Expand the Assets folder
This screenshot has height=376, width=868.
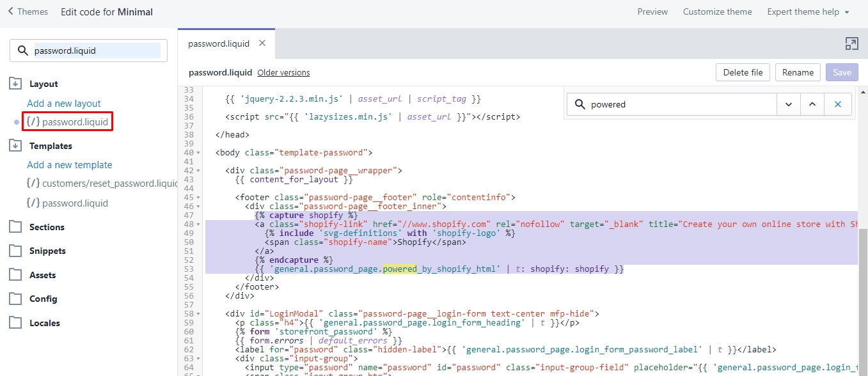pos(15,275)
